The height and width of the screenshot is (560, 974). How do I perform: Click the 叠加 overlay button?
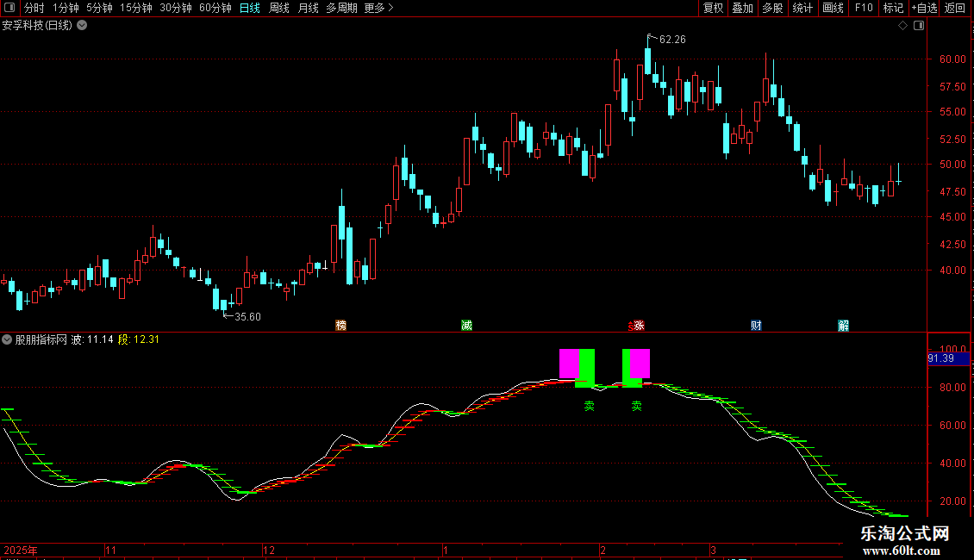[x=743, y=8]
